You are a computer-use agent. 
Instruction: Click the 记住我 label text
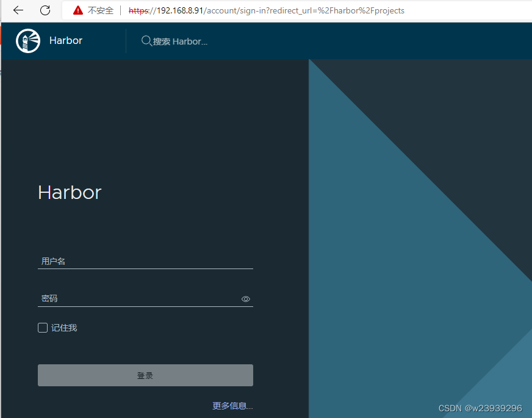(x=64, y=328)
